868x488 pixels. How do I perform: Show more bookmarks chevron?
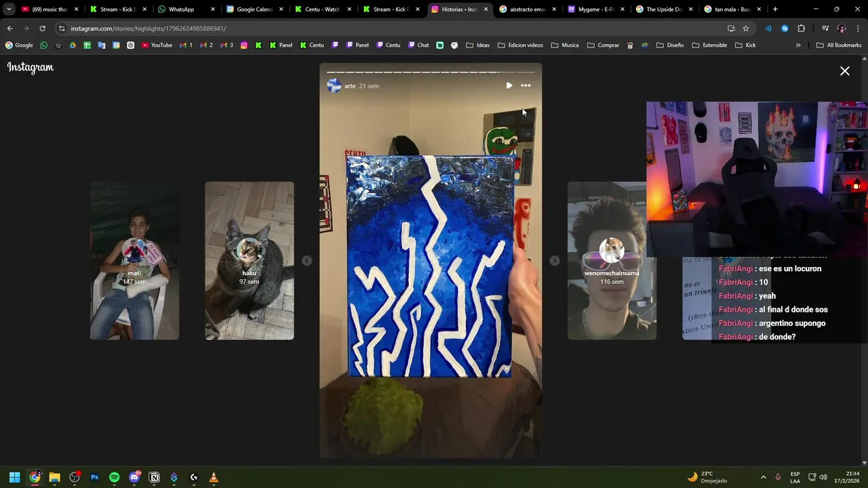798,45
